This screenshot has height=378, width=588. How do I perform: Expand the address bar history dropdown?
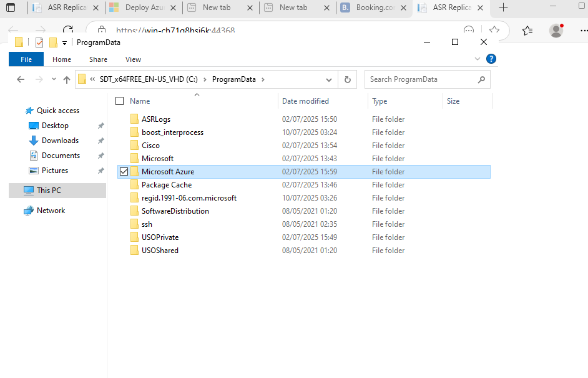coord(329,79)
